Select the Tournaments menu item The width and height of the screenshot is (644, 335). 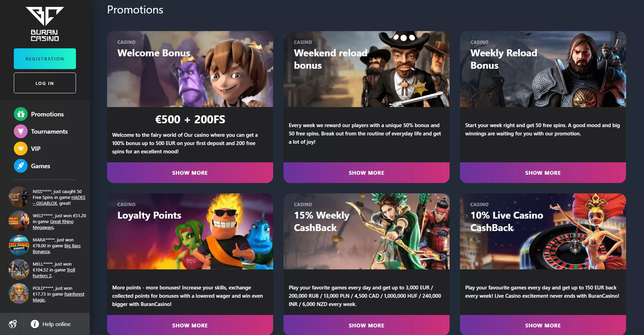pyautogui.click(x=49, y=131)
